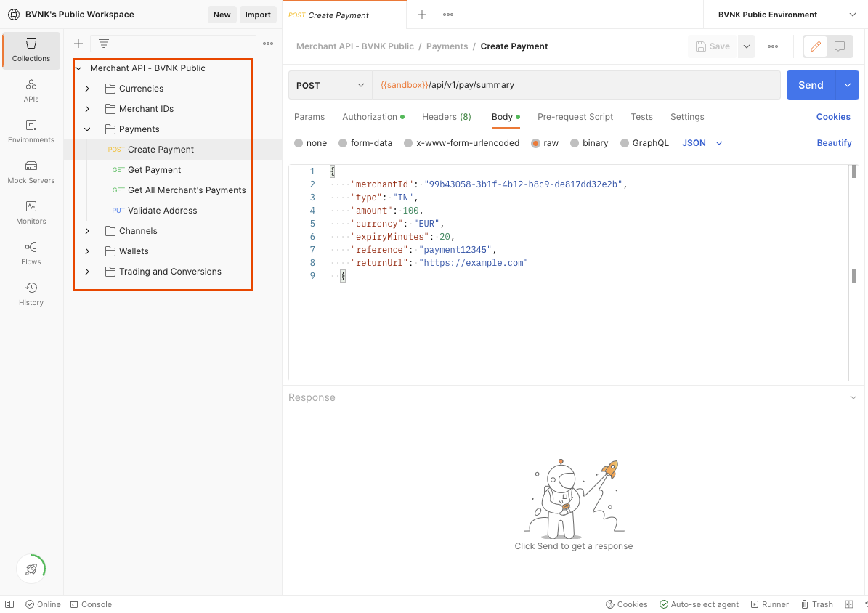868x613 pixels.
Task: Expand the Currencies folder
Action: [x=87, y=89]
